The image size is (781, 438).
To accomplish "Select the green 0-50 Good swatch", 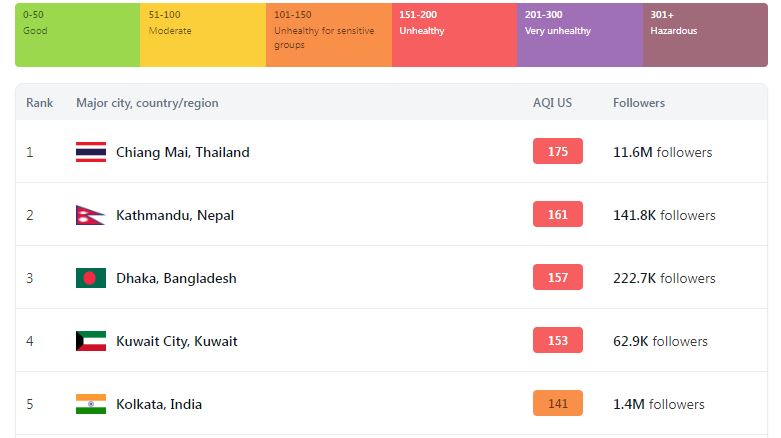I will click(77, 35).
